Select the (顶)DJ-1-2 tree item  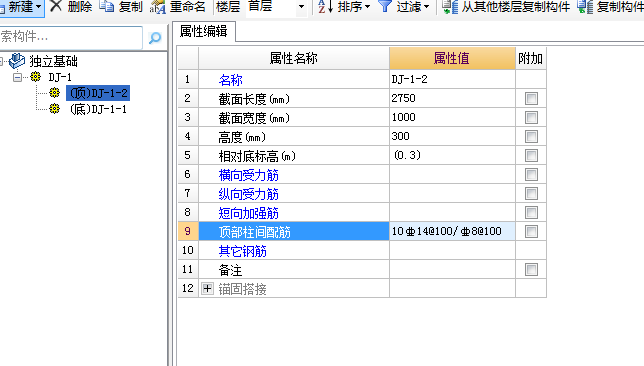point(98,93)
